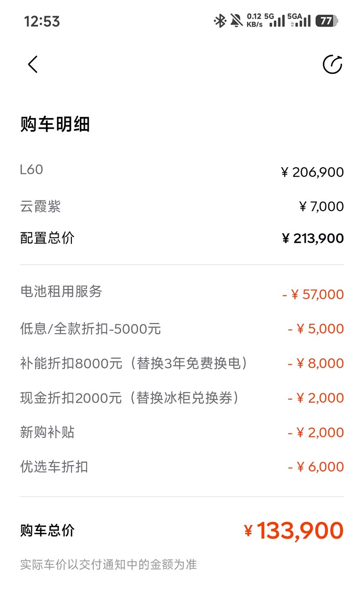Tap the 12:53 clock in status bar
This screenshot has width=364, height=592.
[x=42, y=21]
